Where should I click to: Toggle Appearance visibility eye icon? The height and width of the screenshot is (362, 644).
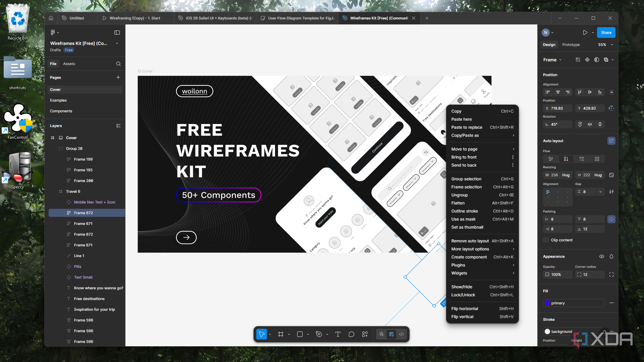click(602, 256)
